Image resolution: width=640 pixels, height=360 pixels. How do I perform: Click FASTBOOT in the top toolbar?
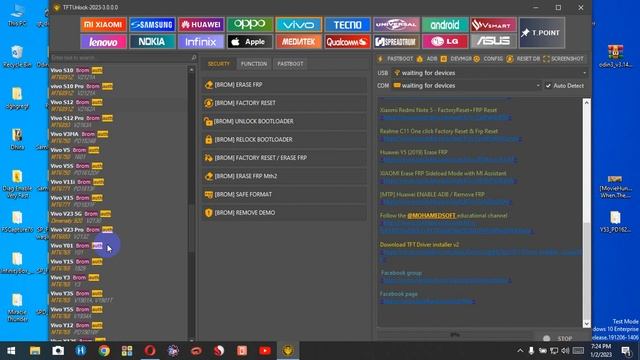pyautogui.click(x=396, y=59)
